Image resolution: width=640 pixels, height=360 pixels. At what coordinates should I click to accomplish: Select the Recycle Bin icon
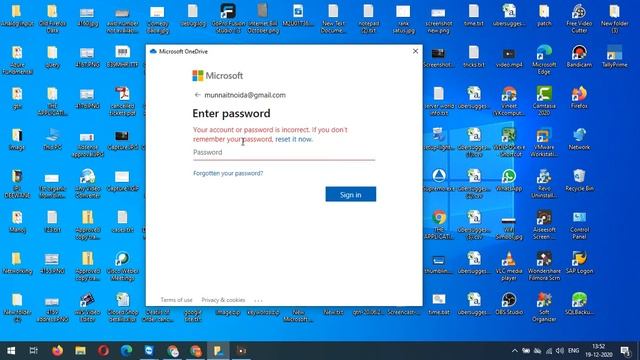(579, 180)
